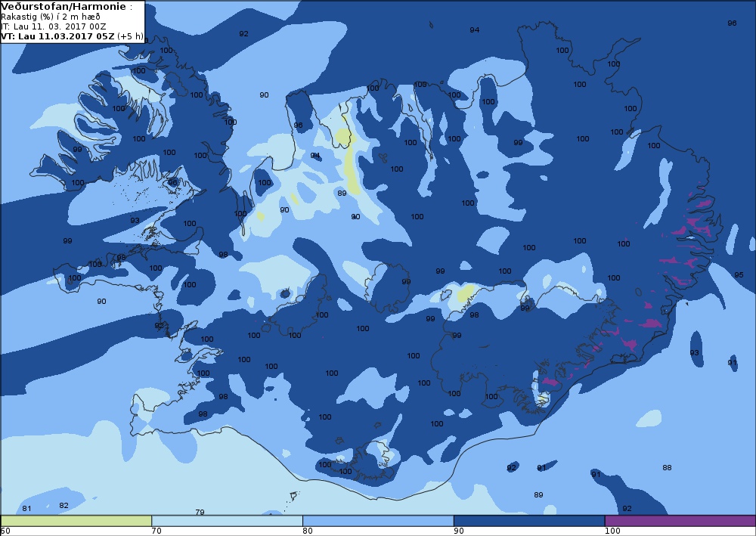Viewport: 756px width, 536px height.
Task: Click the humidity value '88' on the map
Action: [667, 467]
